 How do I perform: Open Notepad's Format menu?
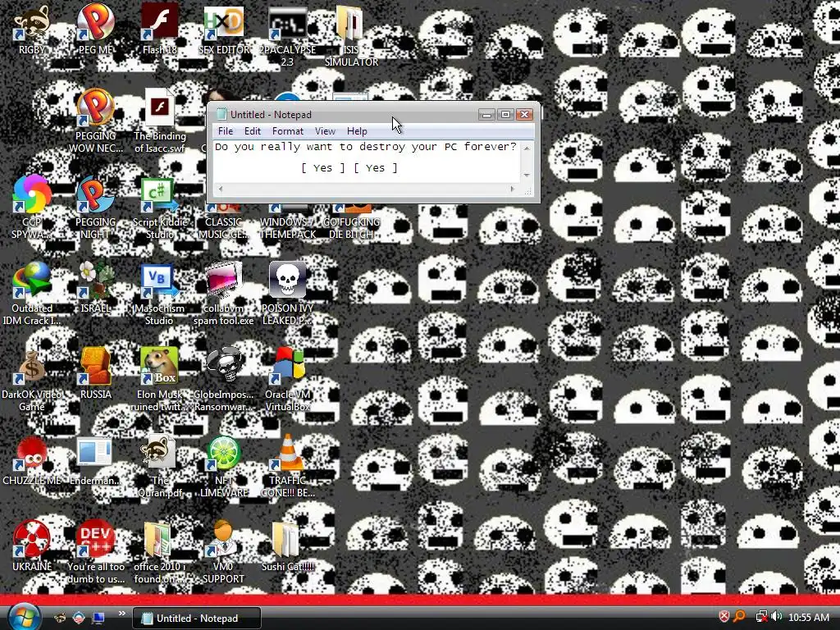(288, 131)
